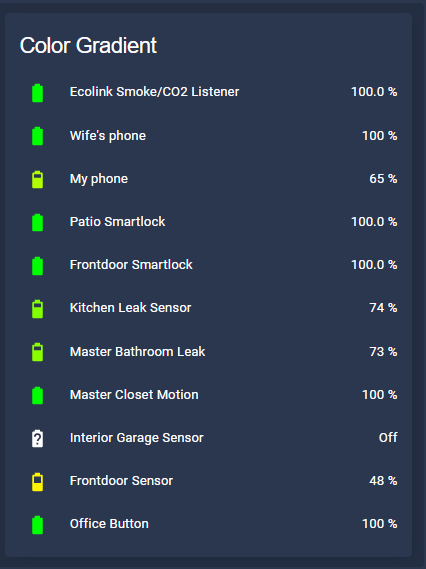Click the 74 % Kitchen Leak Sensor value
This screenshot has width=426, height=569.
click(x=383, y=308)
